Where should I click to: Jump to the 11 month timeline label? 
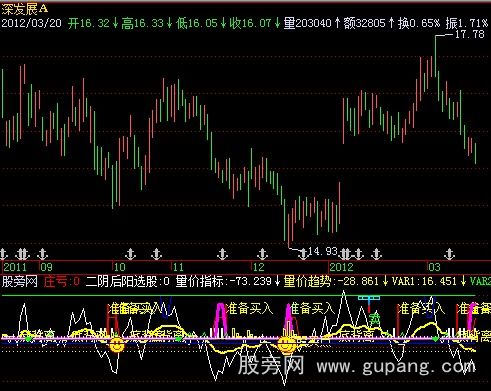[x=178, y=267]
